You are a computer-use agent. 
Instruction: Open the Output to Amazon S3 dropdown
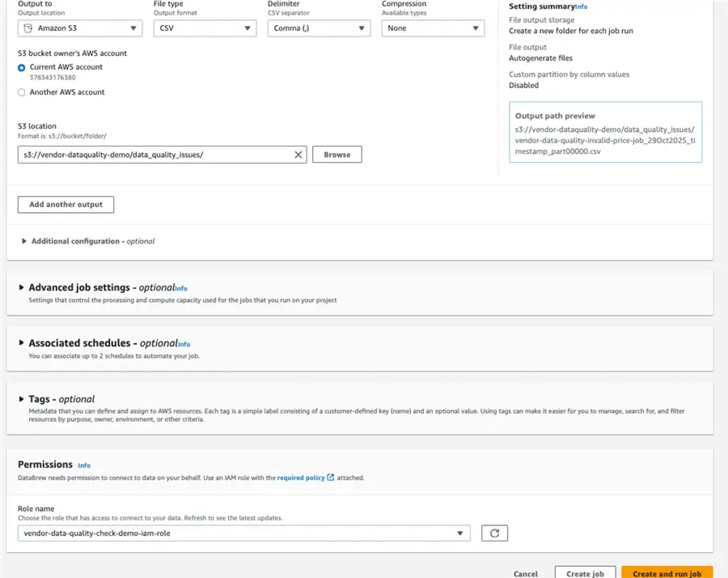[x=80, y=28]
